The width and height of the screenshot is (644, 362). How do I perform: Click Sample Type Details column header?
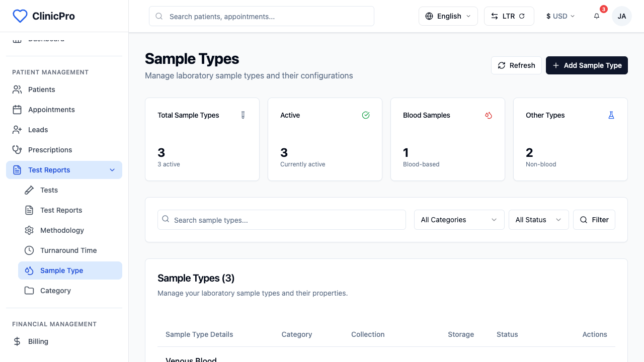(x=199, y=334)
